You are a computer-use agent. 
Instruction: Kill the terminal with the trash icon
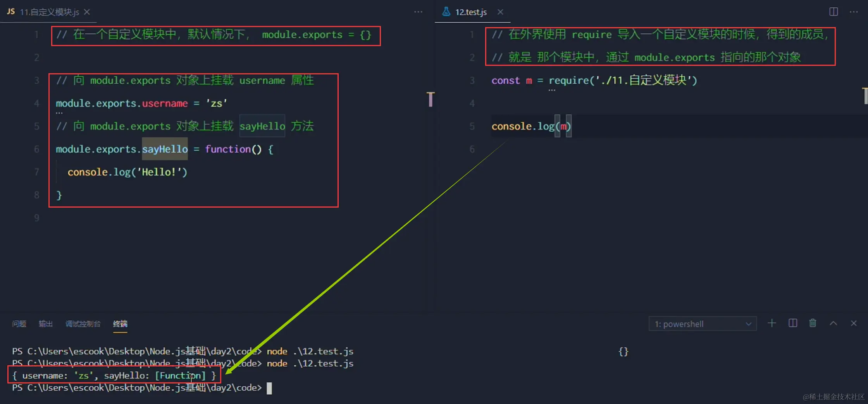pos(813,323)
